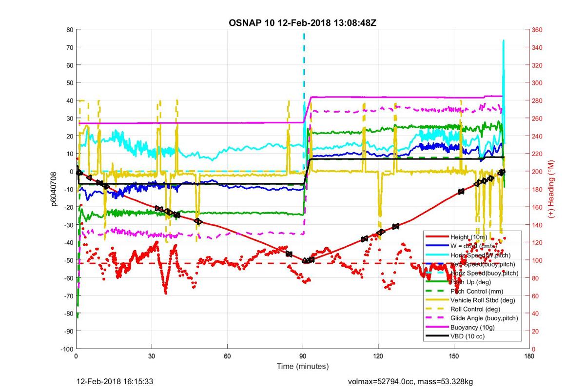Click the 90 tick label on time axis
The height and width of the screenshot is (392, 585).
[303, 356]
